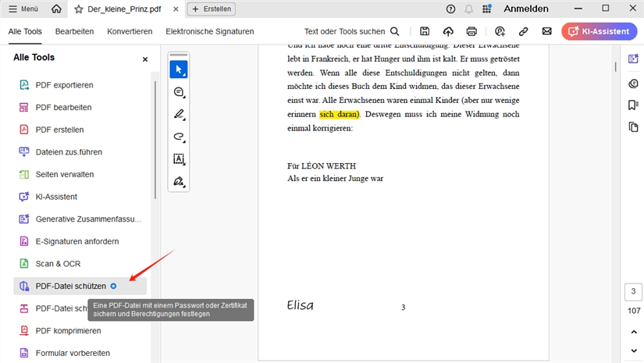Print the document with printer icon
The width and height of the screenshot is (644, 363).
471,31
